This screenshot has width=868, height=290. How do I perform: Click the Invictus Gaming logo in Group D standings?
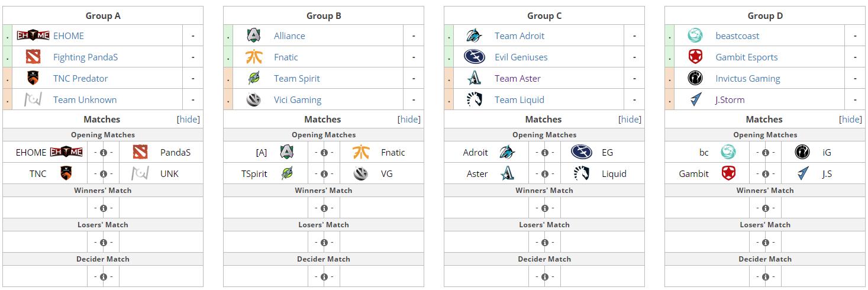tap(695, 78)
